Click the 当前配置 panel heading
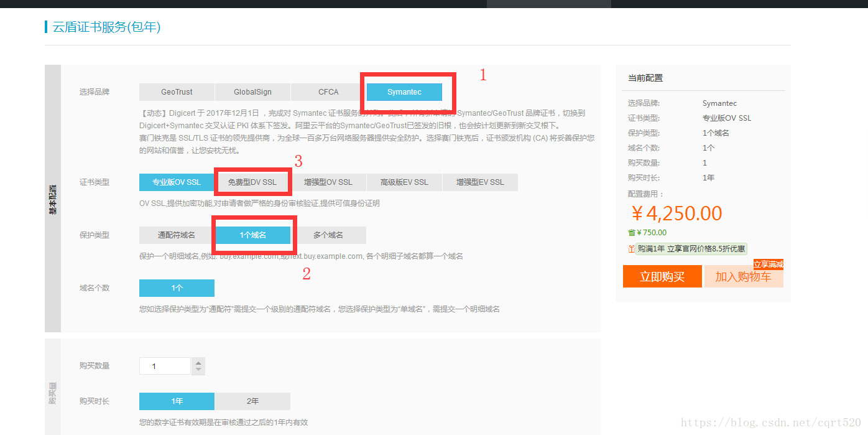Viewport: 868px width, 435px height. point(645,78)
